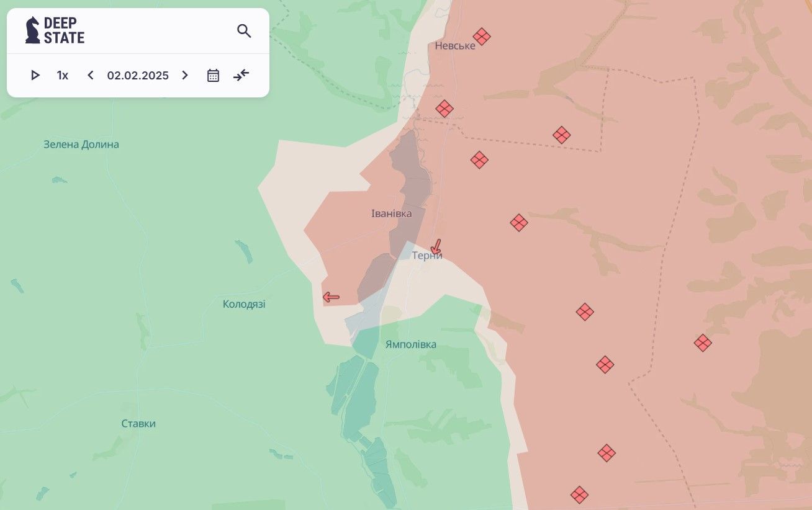The height and width of the screenshot is (510, 812).
Task: Select the diamond marker beside Невське
Action: (481, 37)
